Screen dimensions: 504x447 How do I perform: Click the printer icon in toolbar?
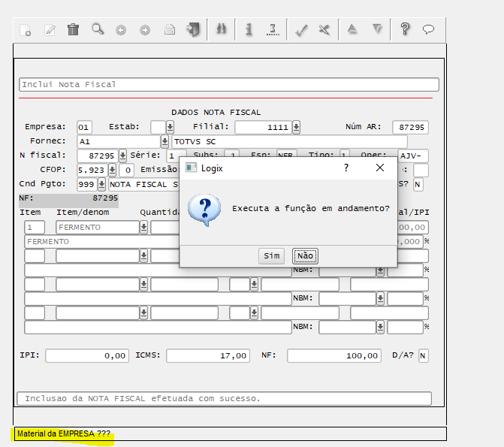pos(170,29)
